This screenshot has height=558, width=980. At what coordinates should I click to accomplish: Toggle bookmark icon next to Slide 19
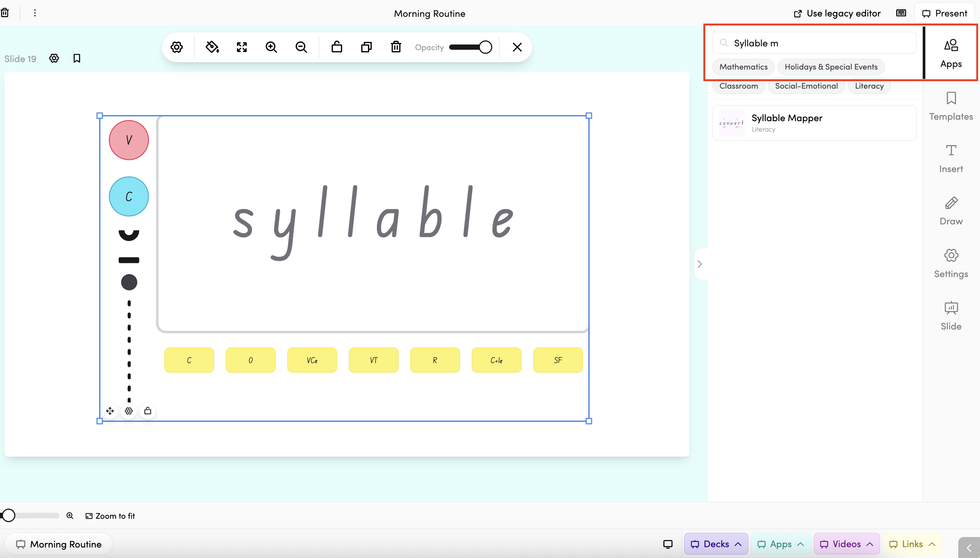tap(77, 58)
